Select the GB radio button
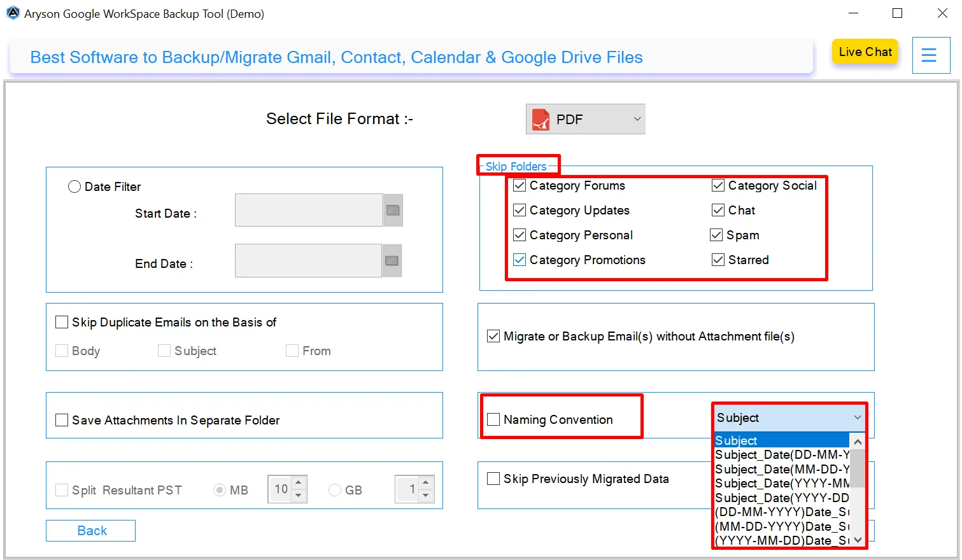The width and height of the screenshot is (962, 560). click(335, 490)
